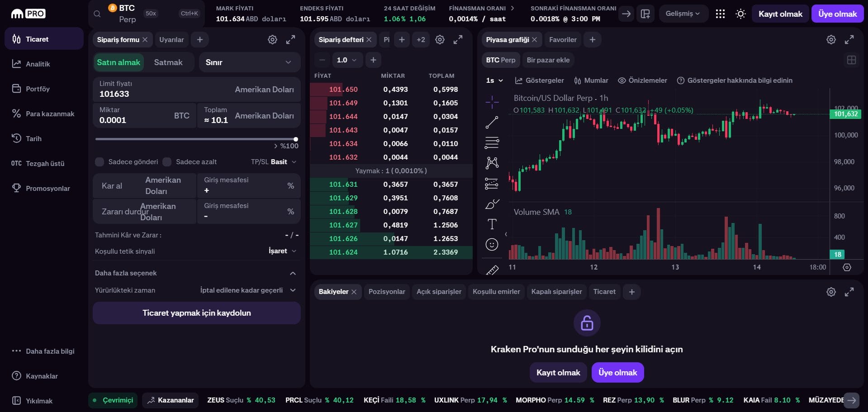Open the chart grid layout icon
Viewport: 868px width, 412px height.
[851, 60]
